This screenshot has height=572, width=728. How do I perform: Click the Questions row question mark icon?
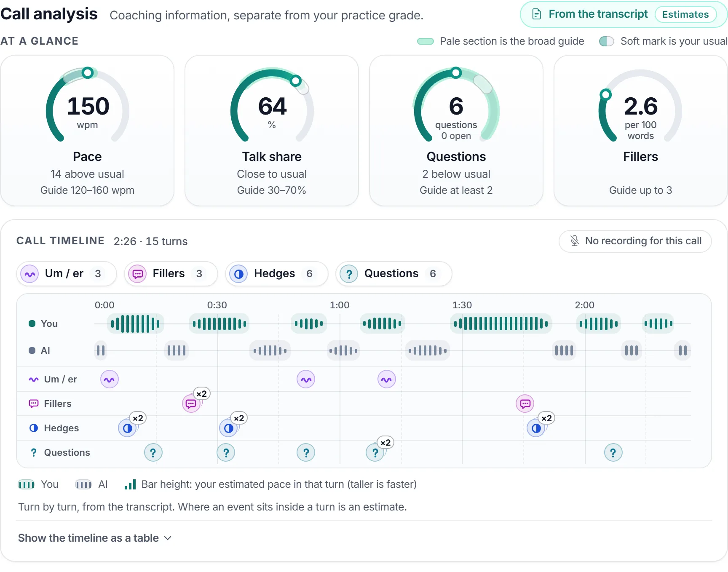pos(34,453)
